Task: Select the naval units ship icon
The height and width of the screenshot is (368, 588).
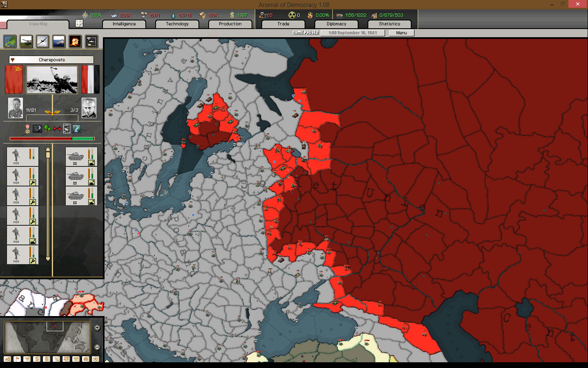Action: pyautogui.click(x=59, y=41)
